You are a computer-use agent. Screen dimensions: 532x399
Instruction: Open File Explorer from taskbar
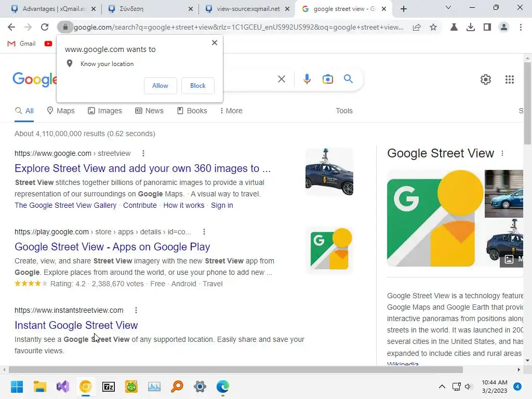click(x=39, y=387)
